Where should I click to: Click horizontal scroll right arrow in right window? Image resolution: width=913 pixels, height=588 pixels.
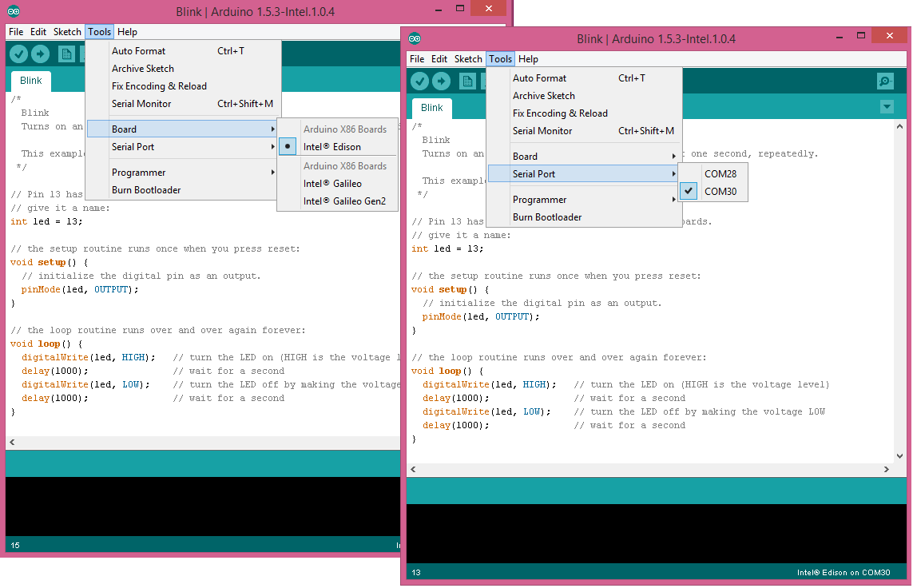click(886, 469)
